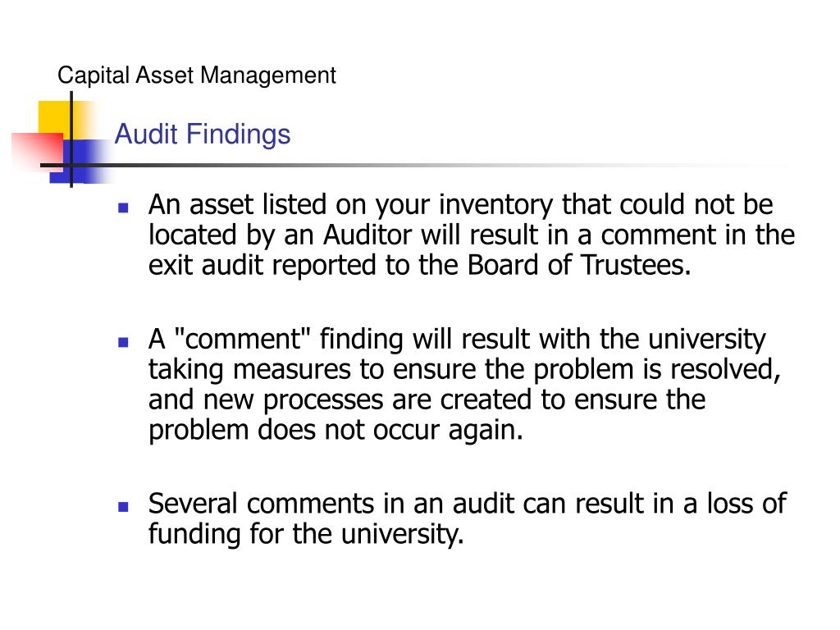Viewport: 840px width, 630px height.
Task: Click the red gradient square in the logo
Action: [x=38, y=151]
